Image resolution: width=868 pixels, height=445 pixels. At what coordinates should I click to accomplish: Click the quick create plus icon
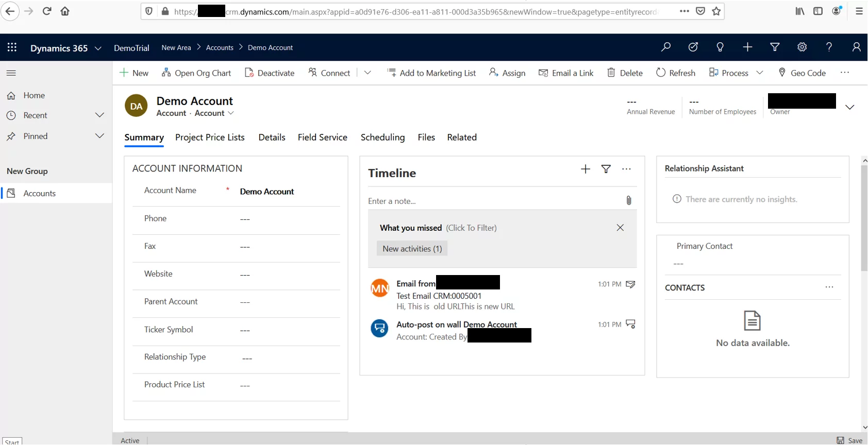(747, 47)
